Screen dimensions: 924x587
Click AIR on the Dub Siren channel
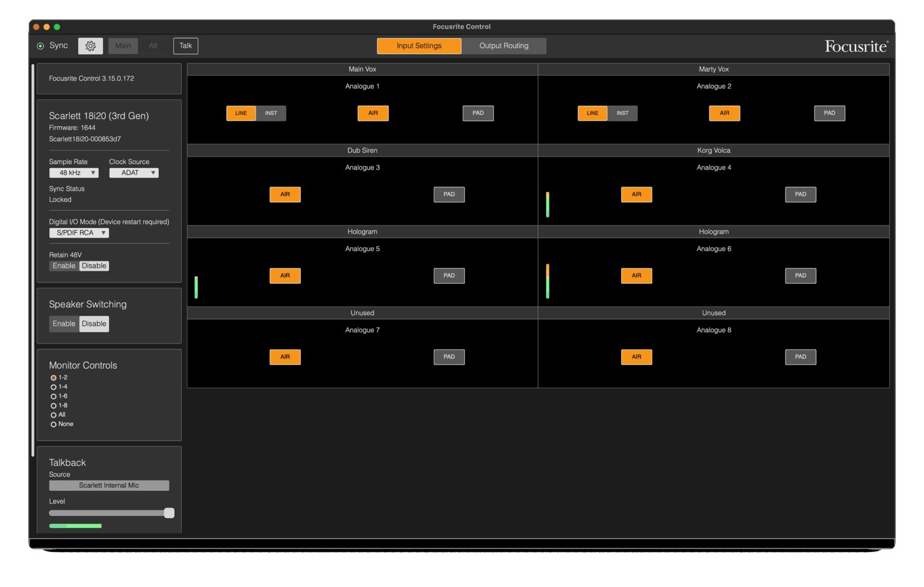[285, 194]
